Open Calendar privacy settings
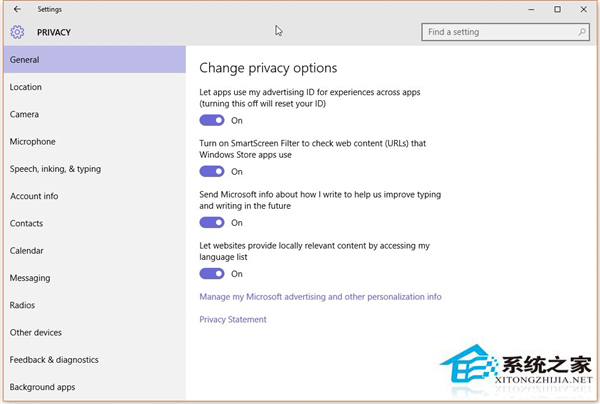Viewport: 600px width, 404px height. point(27,251)
